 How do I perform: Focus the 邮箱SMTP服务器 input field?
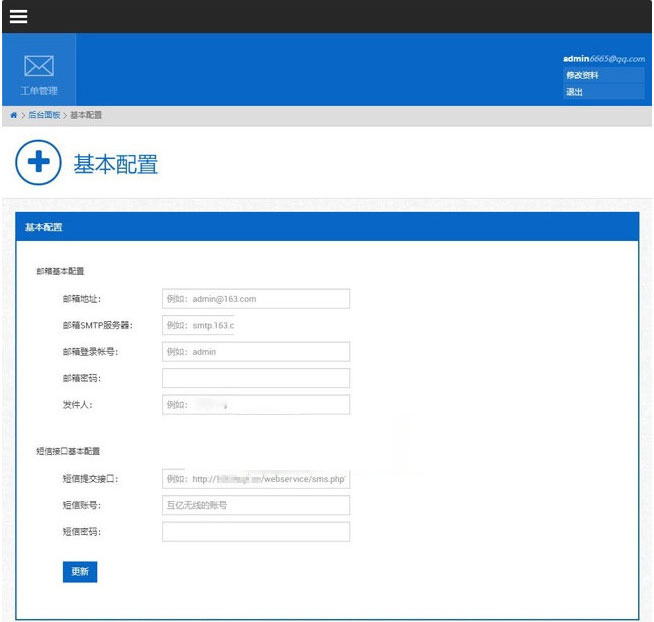coord(198,325)
